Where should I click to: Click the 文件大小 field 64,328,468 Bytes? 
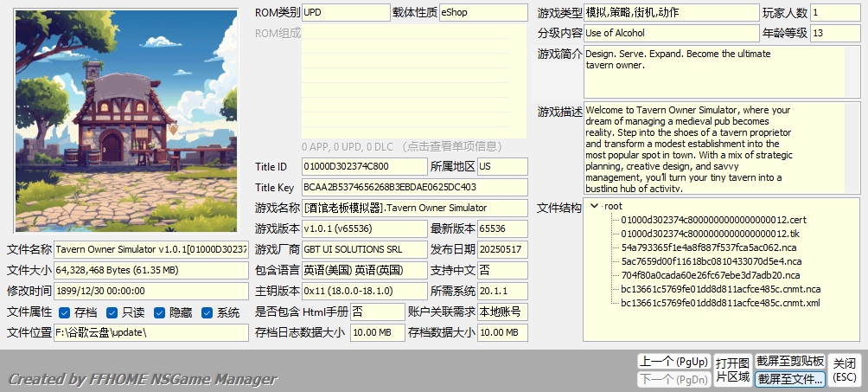coord(151,271)
